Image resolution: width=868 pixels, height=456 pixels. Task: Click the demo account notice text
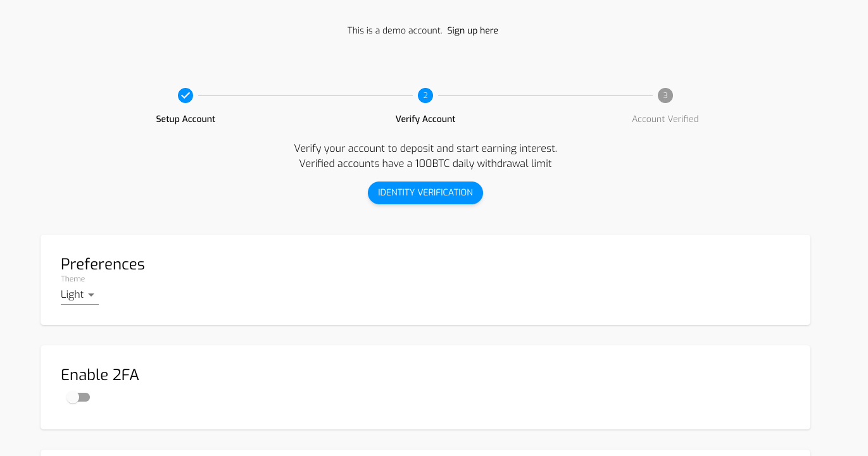pos(394,30)
